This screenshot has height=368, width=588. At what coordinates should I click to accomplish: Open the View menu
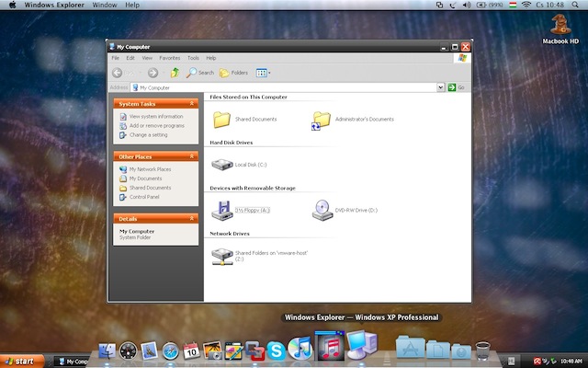click(x=147, y=58)
